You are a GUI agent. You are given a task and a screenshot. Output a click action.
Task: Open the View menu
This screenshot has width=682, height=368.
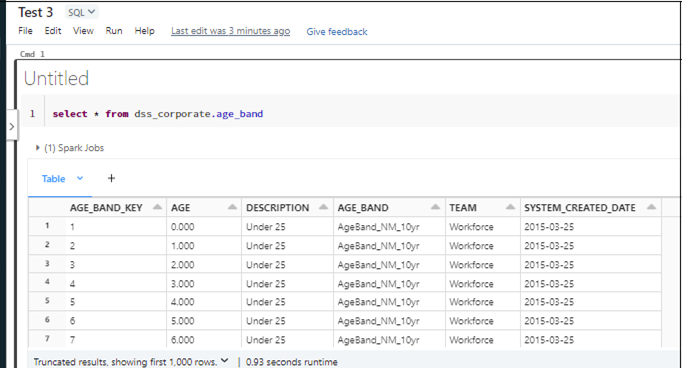click(x=83, y=31)
